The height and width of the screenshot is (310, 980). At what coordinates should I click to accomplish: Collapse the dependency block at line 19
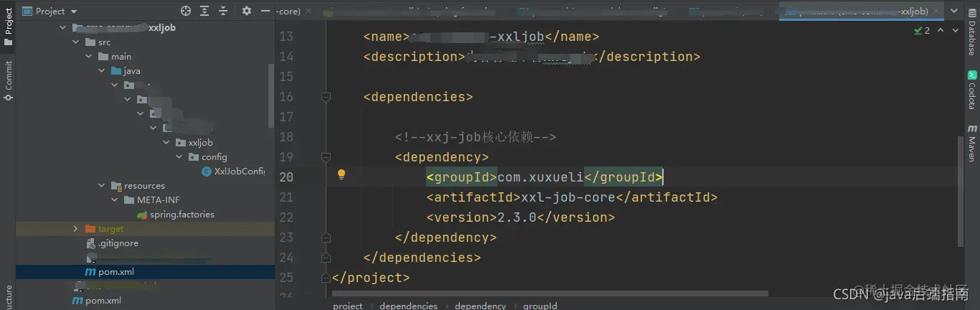326,157
